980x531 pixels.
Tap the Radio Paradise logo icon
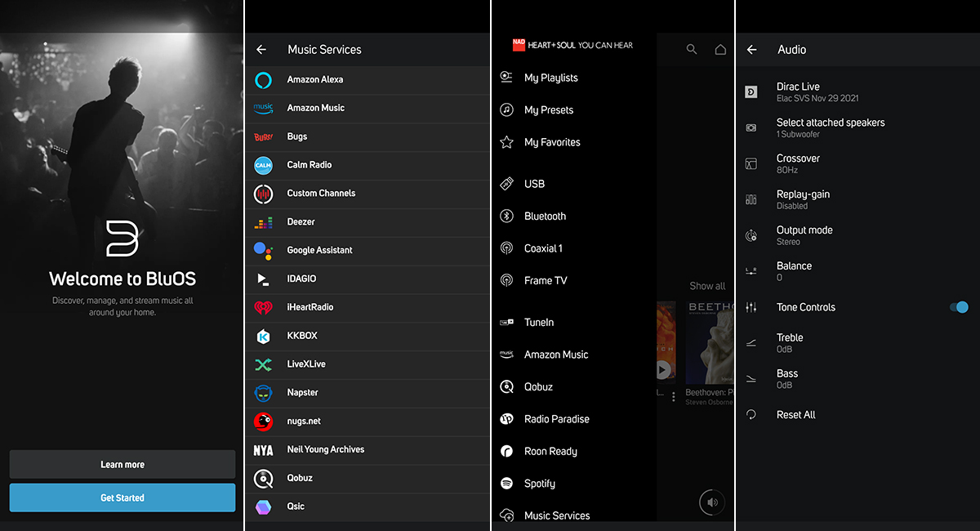coord(506,419)
